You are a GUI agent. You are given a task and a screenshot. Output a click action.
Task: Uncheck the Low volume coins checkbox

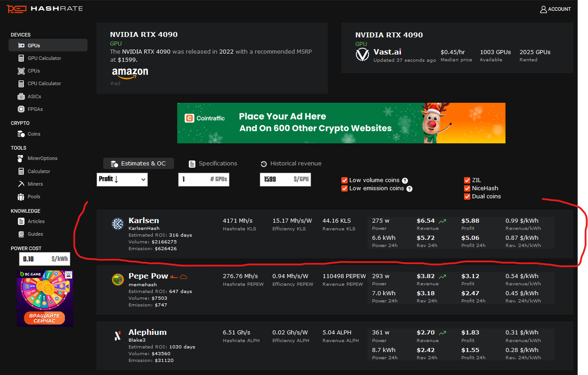[x=344, y=180]
